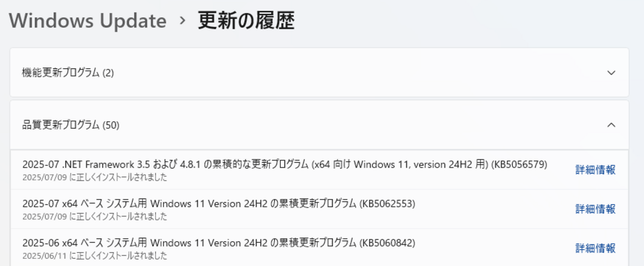Click the 品質更新プログラム section label

click(x=60, y=125)
